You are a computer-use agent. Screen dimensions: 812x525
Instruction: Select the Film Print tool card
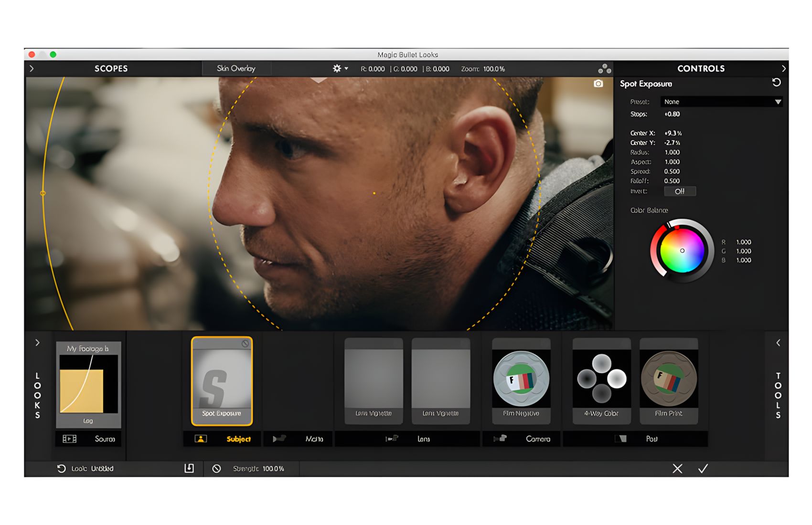[x=669, y=381]
